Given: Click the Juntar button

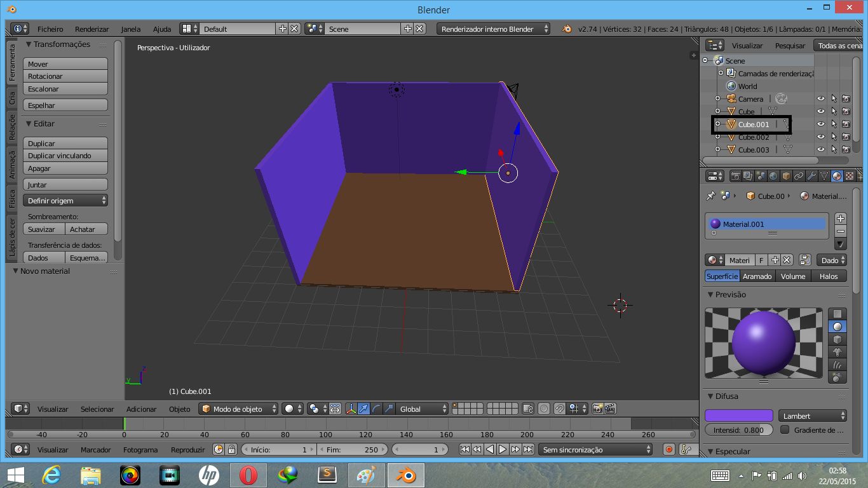Looking at the screenshot, I should tap(65, 185).
